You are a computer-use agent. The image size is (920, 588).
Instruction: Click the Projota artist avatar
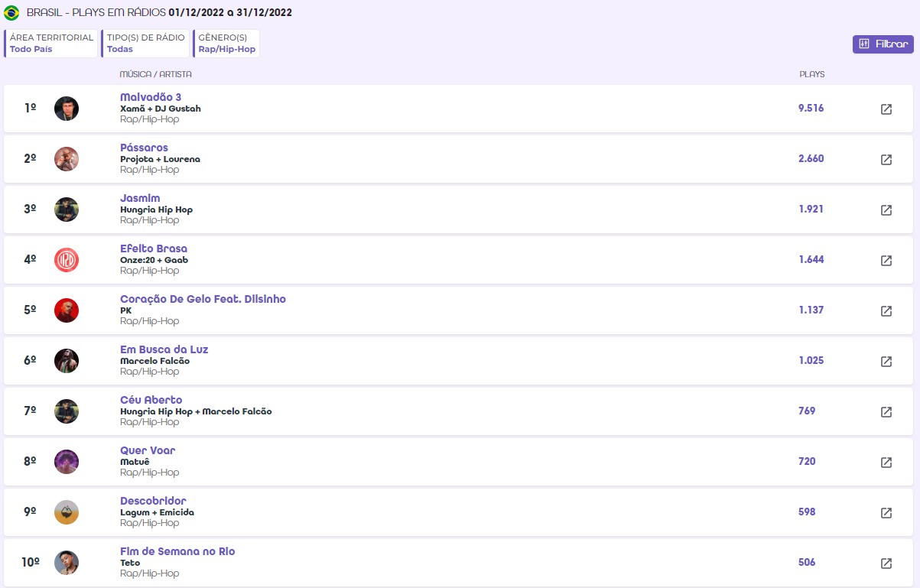coord(67,159)
